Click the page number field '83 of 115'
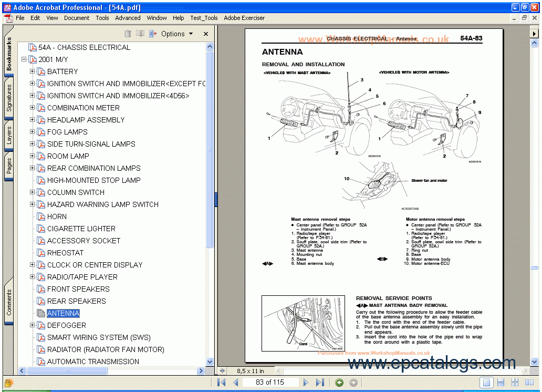 [x=270, y=383]
